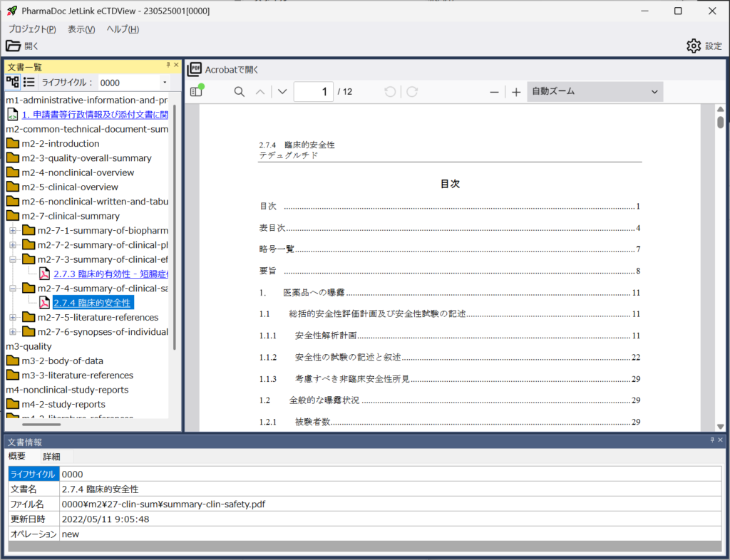Select the 詳細 tab in document info

(51, 457)
